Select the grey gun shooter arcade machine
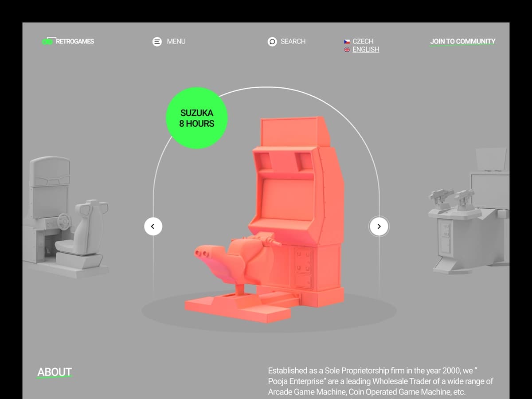The width and height of the screenshot is (532, 399). pos(469,211)
